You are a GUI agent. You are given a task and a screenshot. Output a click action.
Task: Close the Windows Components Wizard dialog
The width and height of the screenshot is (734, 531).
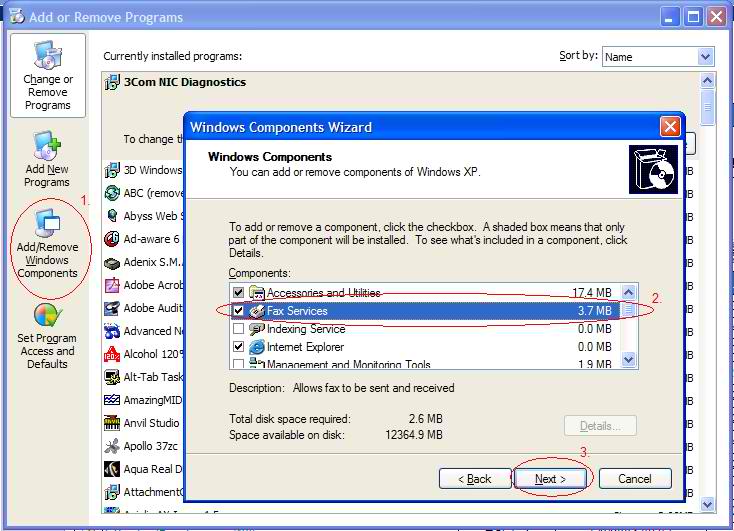pyautogui.click(x=670, y=126)
